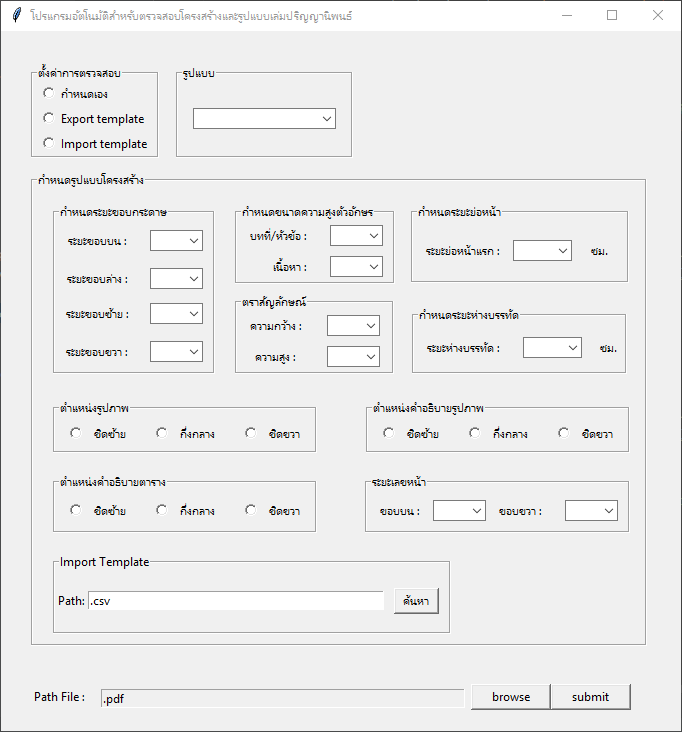Open the logo ความสูง height dropdown
Image resolution: width=682 pixels, height=732 pixels.
[x=353, y=357]
